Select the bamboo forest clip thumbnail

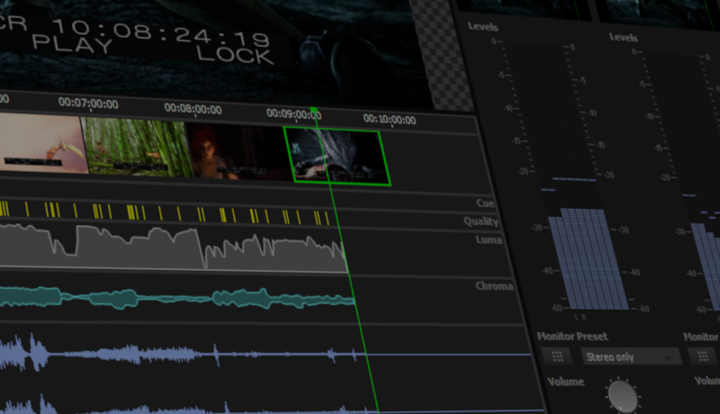136,147
